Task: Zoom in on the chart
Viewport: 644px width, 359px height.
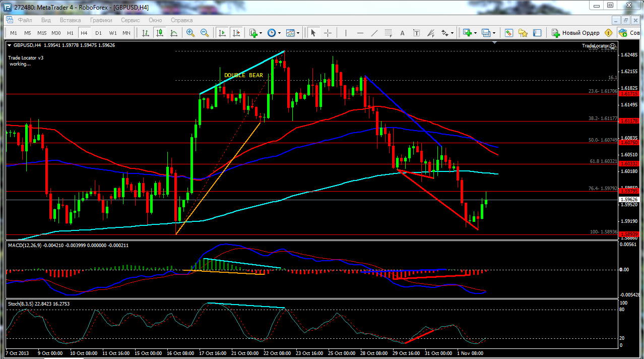Action: point(190,33)
